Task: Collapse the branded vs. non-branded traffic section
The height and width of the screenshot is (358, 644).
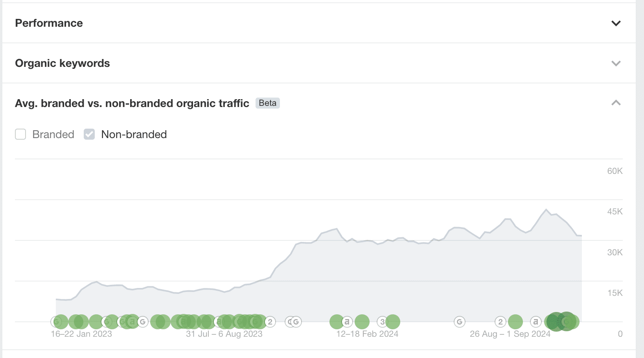Action: (616, 103)
